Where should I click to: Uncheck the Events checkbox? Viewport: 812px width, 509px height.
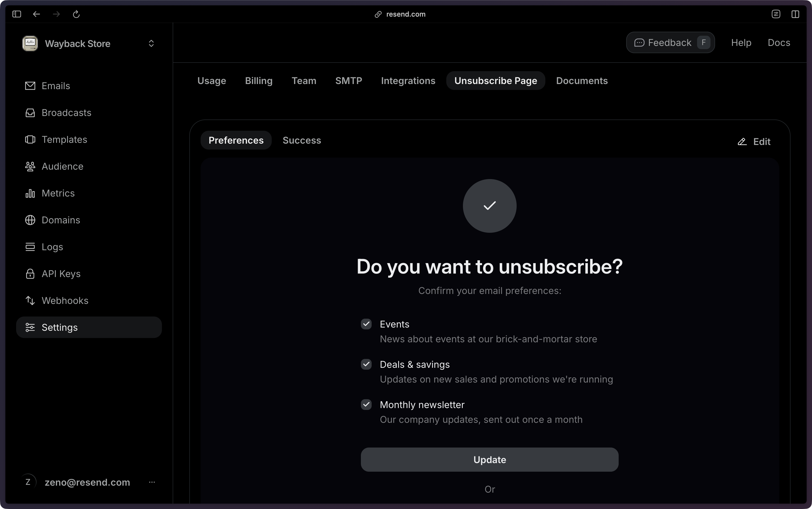pyautogui.click(x=366, y=324)
